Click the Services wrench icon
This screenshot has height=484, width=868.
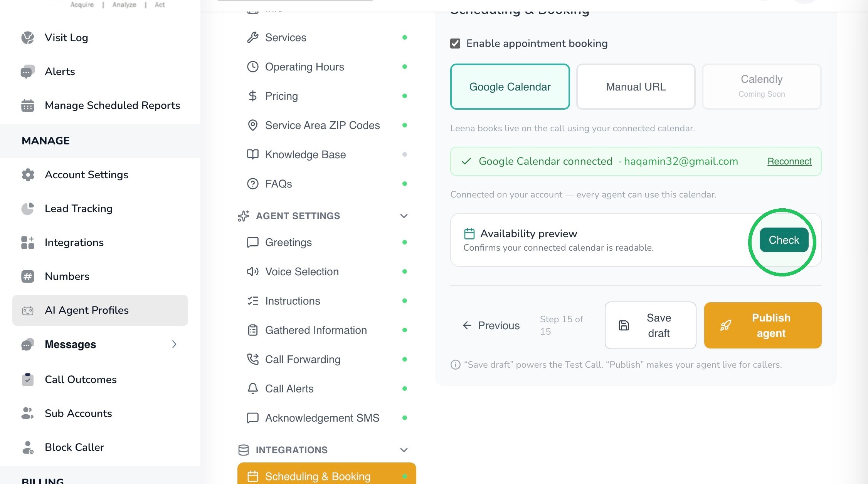tap(253, 37)
